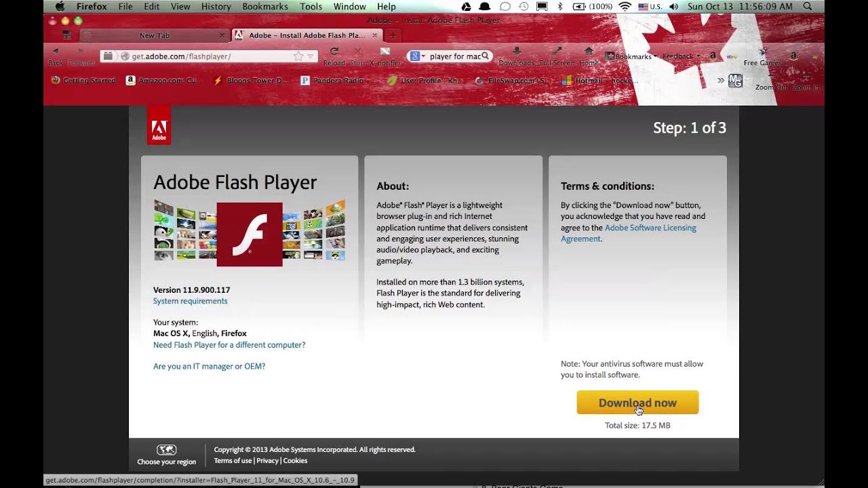868x488 pixels.
Task: Expand the Feedback toolbar dropdown
Action: 682,56
